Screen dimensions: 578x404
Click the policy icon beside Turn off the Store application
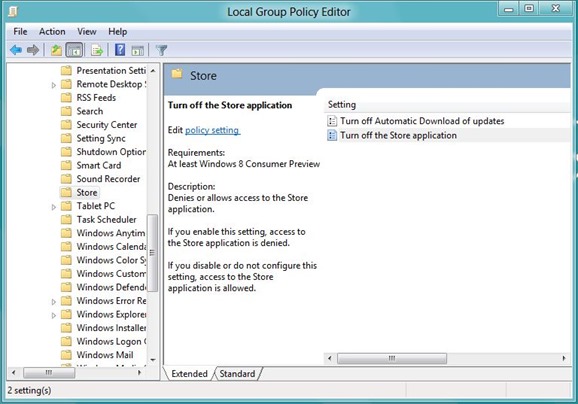(x=332, y=135)
